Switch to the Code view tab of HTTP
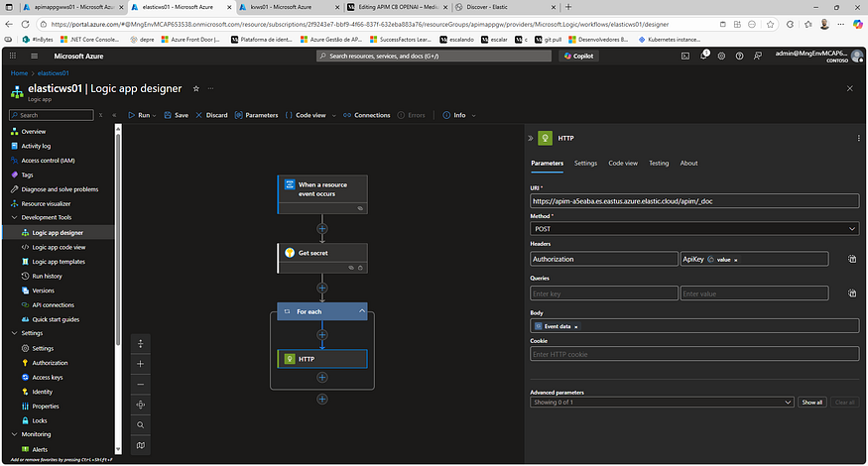868x466 pixels. tap(623, 164)
